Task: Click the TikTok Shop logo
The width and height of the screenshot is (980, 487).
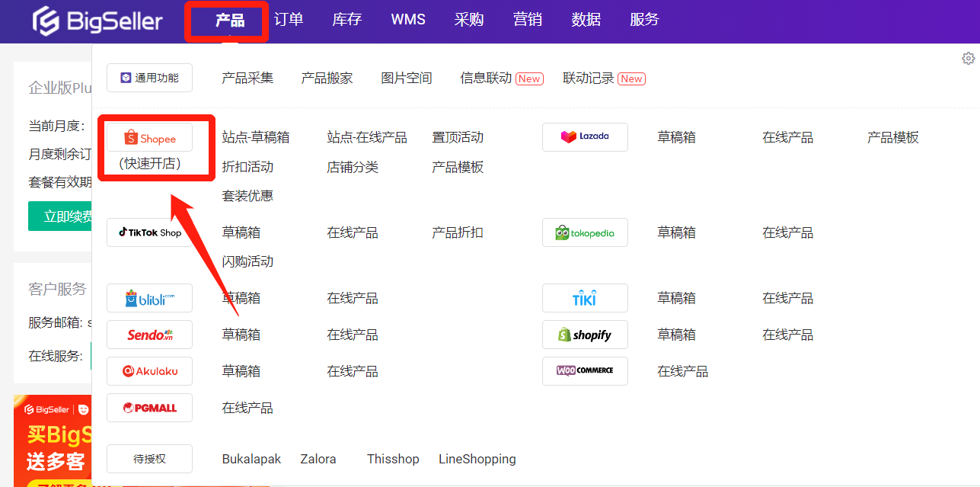Action: [x=149, y=232]
